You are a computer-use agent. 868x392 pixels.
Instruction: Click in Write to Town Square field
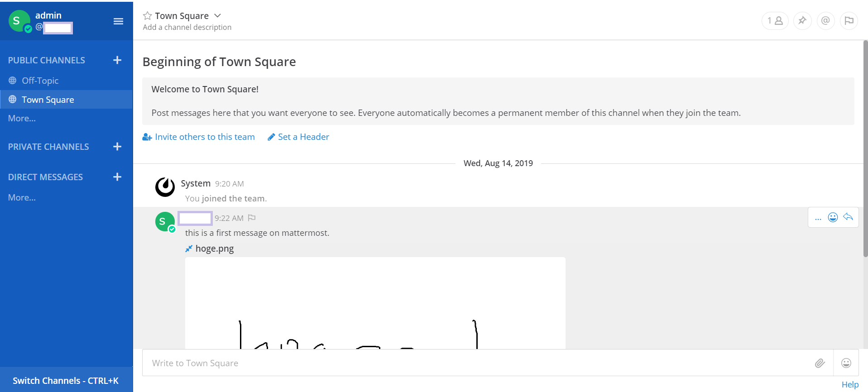(475, 363)
